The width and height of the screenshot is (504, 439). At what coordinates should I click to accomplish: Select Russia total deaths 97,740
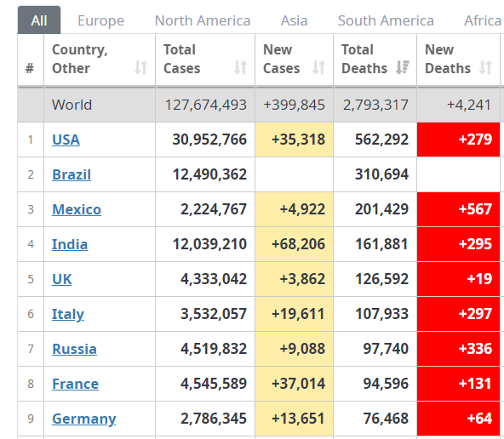[386, 349]
